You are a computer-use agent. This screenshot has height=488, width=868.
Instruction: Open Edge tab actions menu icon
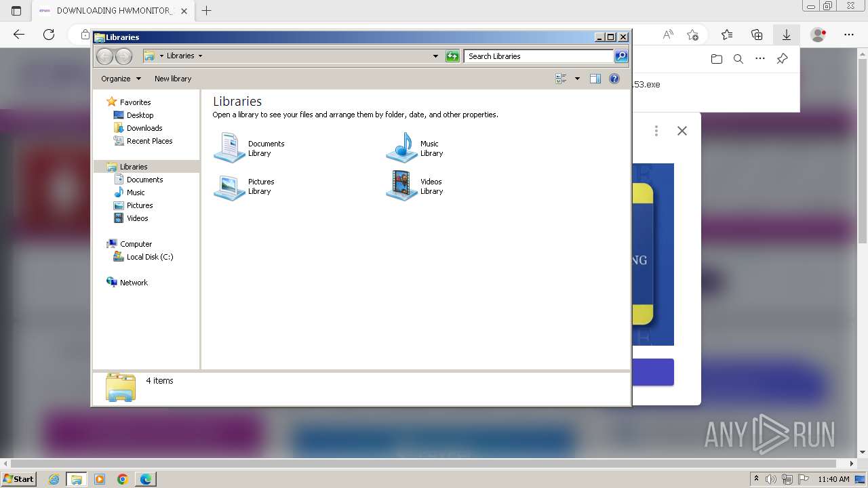click(16, 11)
